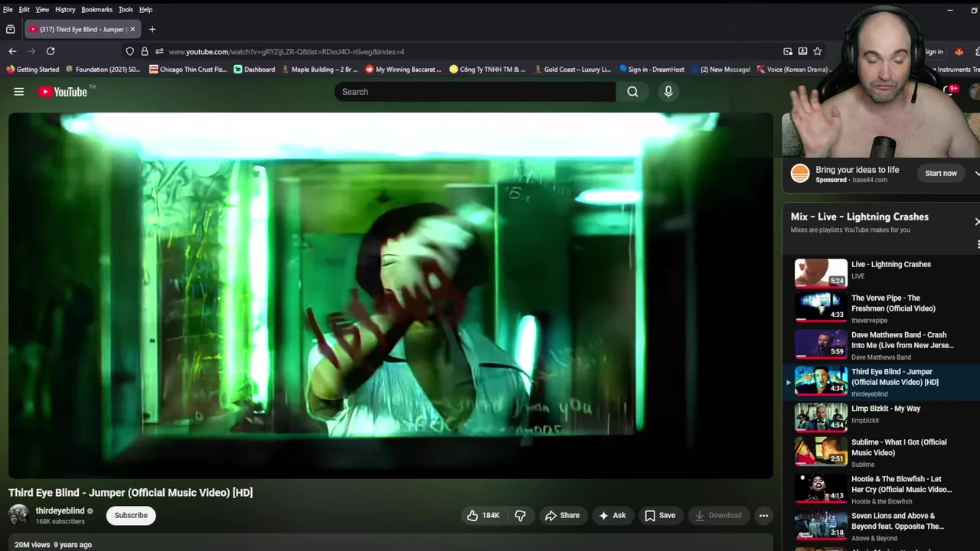Go back with browser back arrow
Viewport: 980px width, 551px height.
tap(12, 51)
